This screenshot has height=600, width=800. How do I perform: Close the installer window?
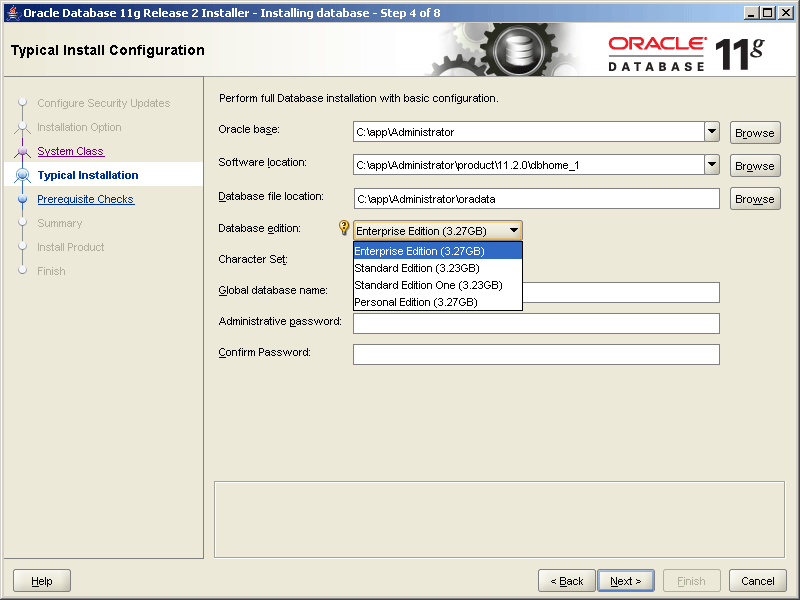(786, 13)
